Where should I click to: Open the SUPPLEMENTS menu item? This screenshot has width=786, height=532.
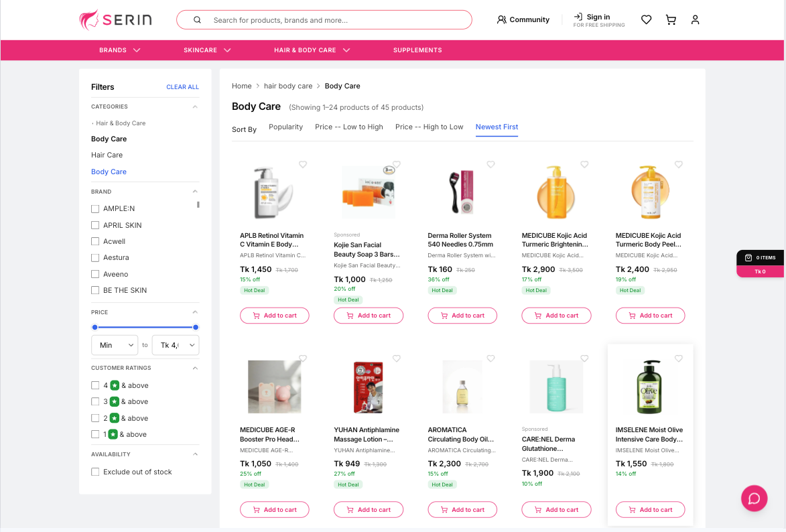(x=417, y=50)
